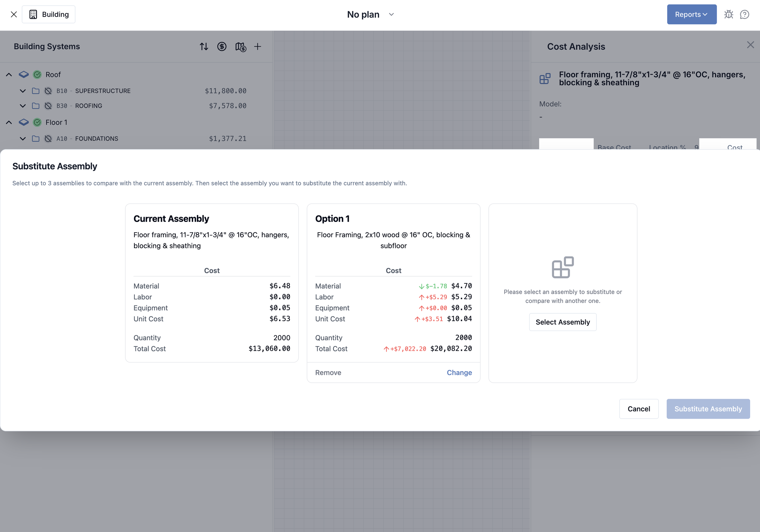The width and height of the screenshot is (760, 532).
Task: Collapse the Roof tree section
Action: (9, 74)
